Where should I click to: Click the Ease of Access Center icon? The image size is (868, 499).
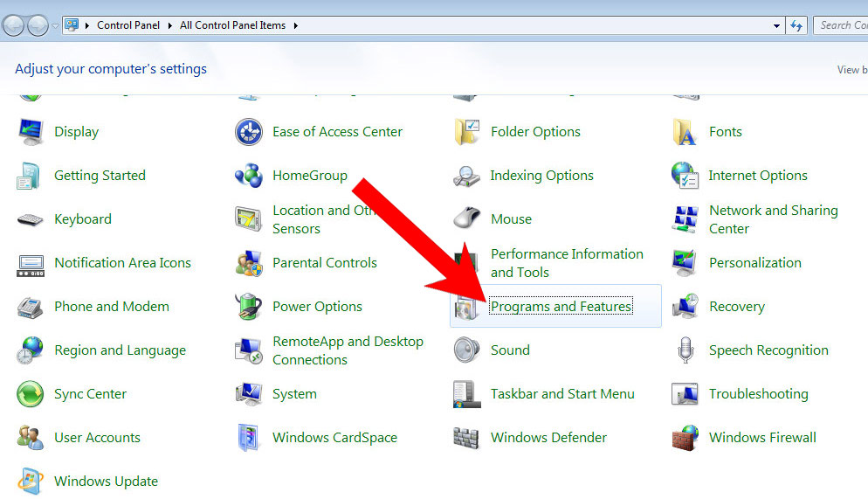click(249, 132)
